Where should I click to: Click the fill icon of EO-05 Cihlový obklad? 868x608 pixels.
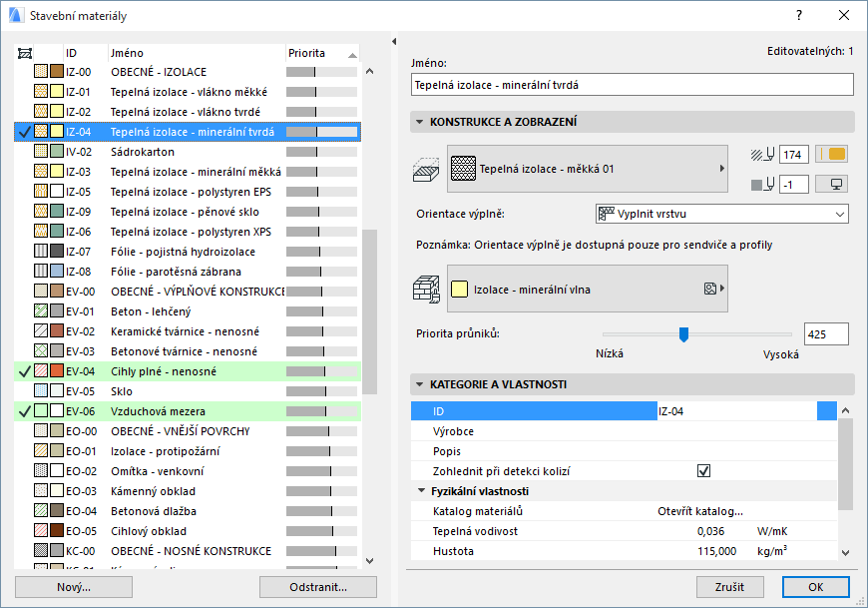(41, 530)
